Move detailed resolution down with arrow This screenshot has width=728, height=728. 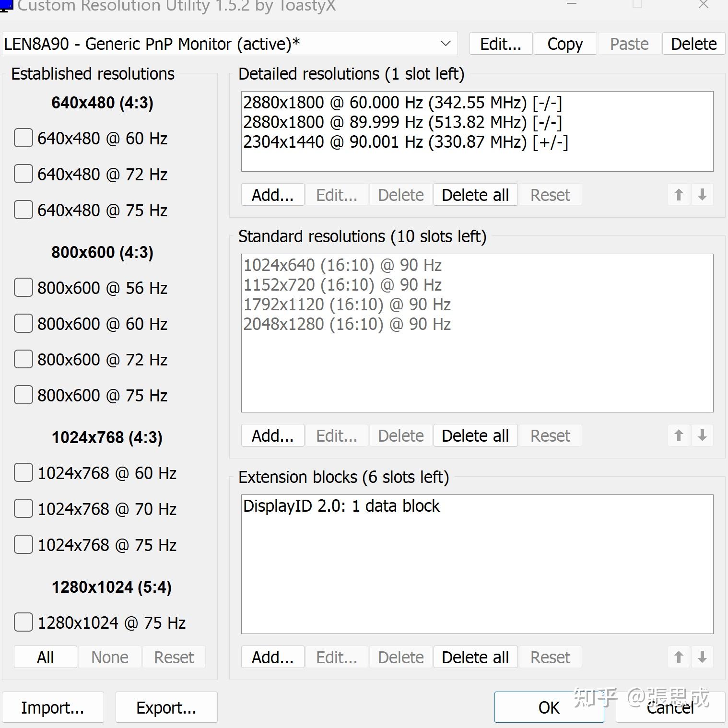click(x=702, y=195)
